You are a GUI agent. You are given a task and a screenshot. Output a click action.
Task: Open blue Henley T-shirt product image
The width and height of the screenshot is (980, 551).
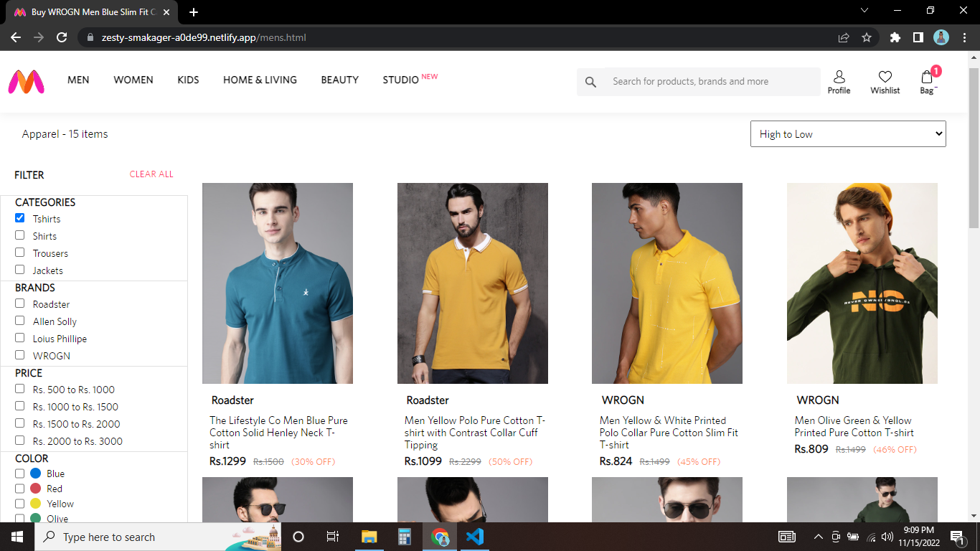click(278, 283)
